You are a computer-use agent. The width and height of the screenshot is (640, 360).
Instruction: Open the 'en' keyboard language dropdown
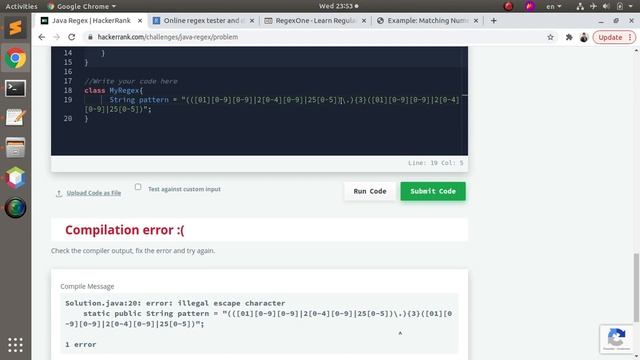pyautogui.click(x=554, y=6)
